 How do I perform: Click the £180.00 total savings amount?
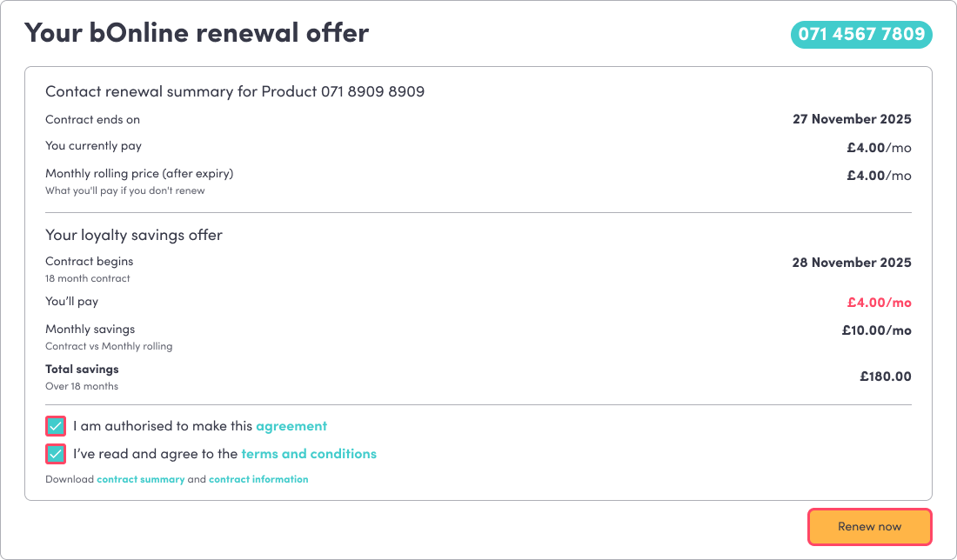point(885,377)
